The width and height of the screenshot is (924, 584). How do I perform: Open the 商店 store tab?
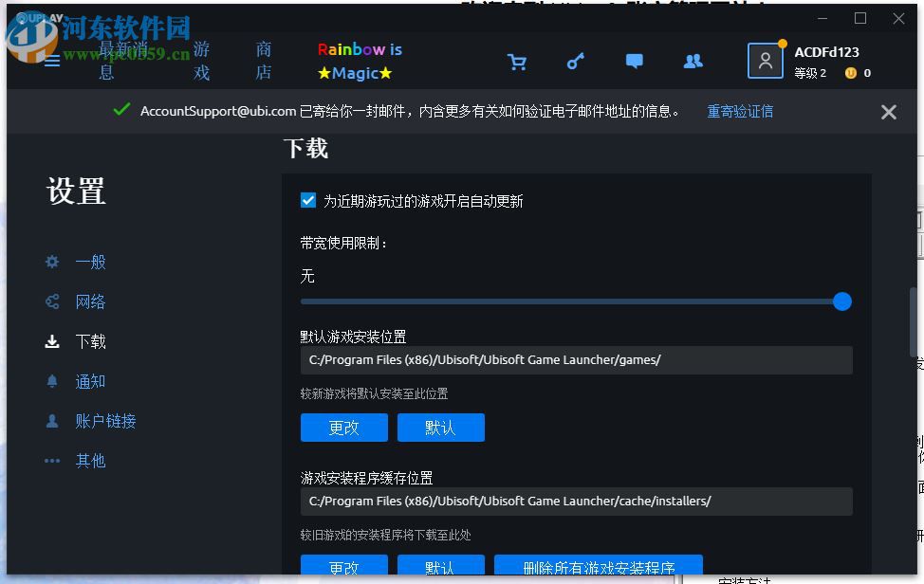[263, 61]
